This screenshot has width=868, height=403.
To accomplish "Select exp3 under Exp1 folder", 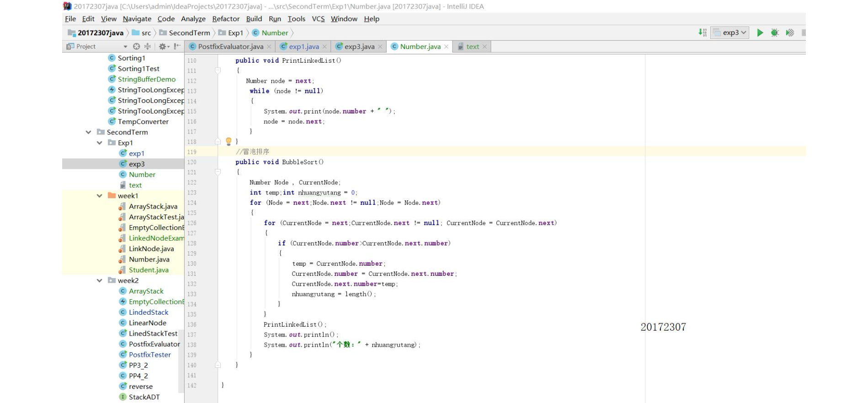I will (132, 164).
